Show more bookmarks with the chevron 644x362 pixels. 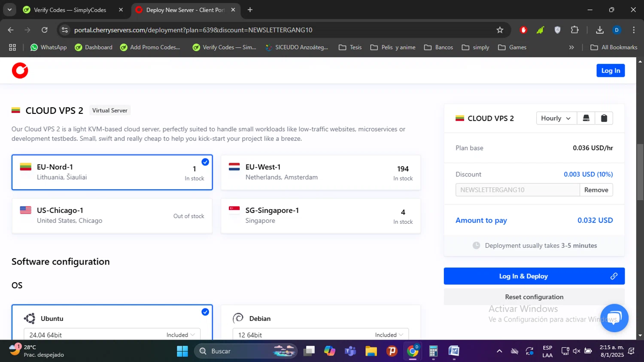pyautogui.click(x=571, y=47)
